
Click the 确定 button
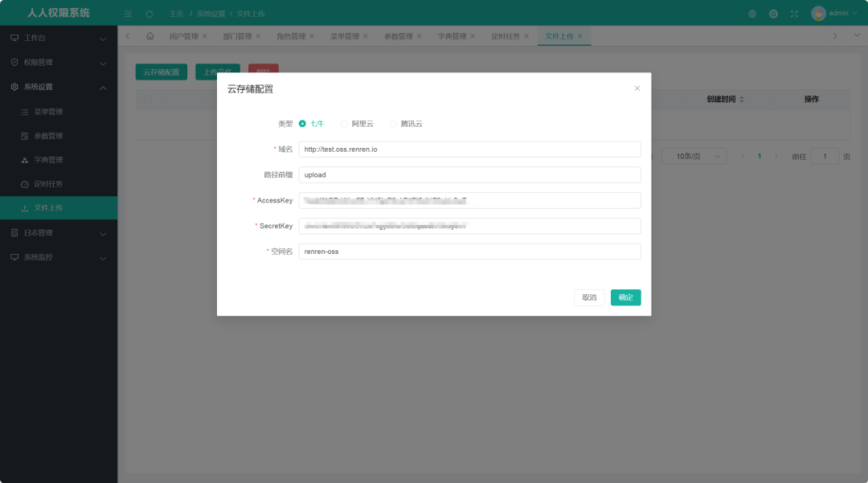click(x=625, y=297)
